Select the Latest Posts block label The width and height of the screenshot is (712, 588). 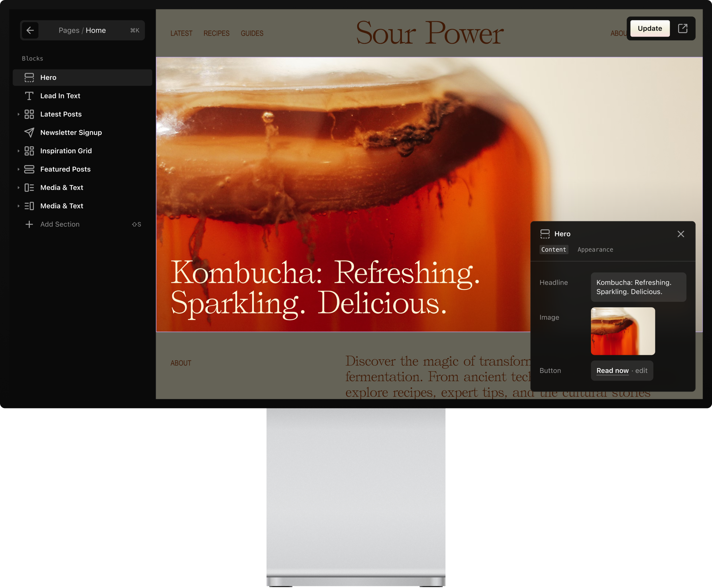(x=61, y=114)
